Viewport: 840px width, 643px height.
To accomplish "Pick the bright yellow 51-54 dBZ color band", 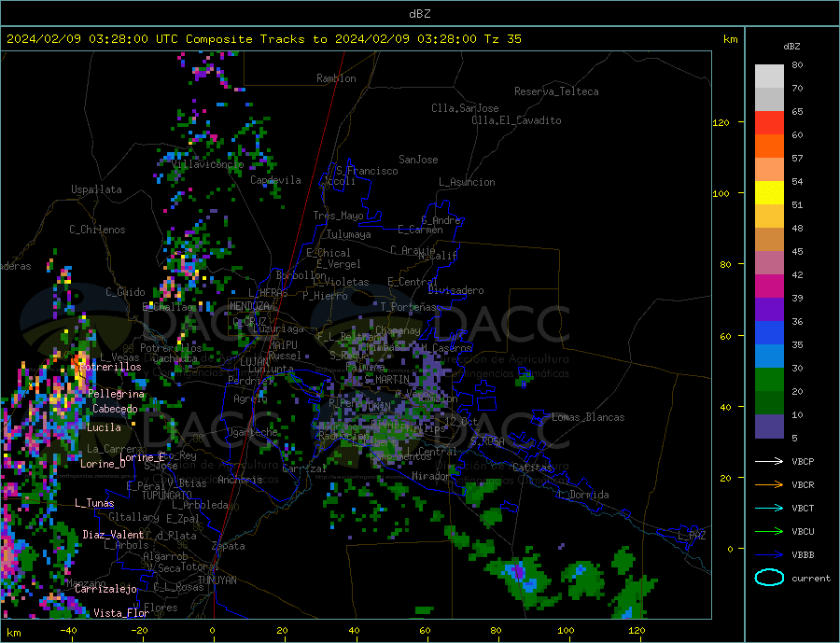I will click(x=769, y=193).
